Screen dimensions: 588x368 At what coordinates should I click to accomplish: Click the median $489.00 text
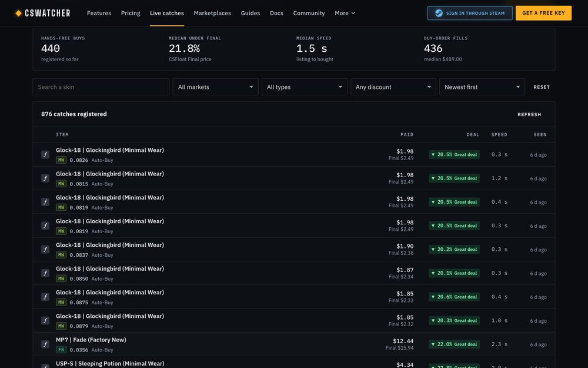pyautogui.click(x=443, y=59)
